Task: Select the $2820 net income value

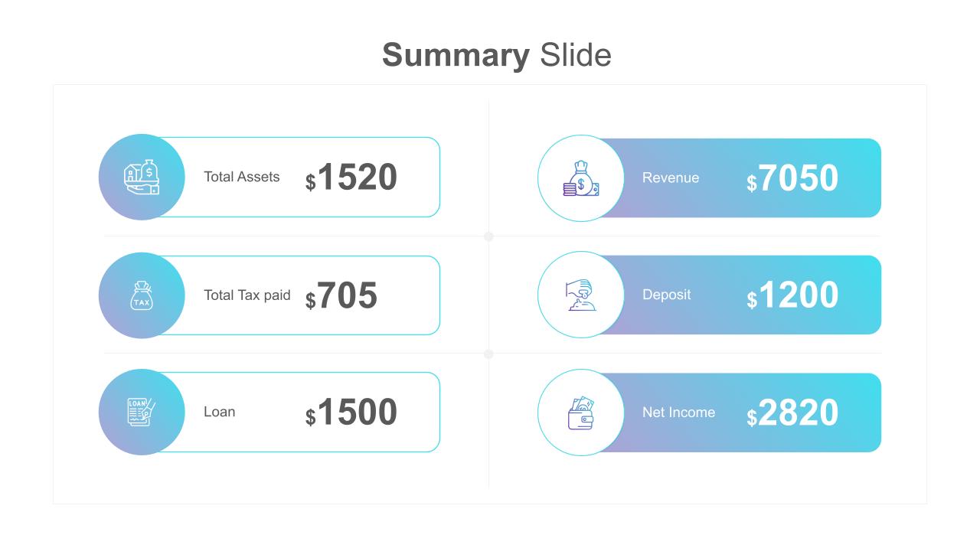Action: [792, 413]
